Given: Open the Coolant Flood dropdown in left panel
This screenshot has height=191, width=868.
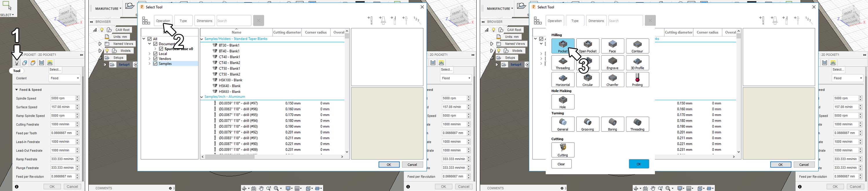Looking at the screenshot, I should pos(64,78).
